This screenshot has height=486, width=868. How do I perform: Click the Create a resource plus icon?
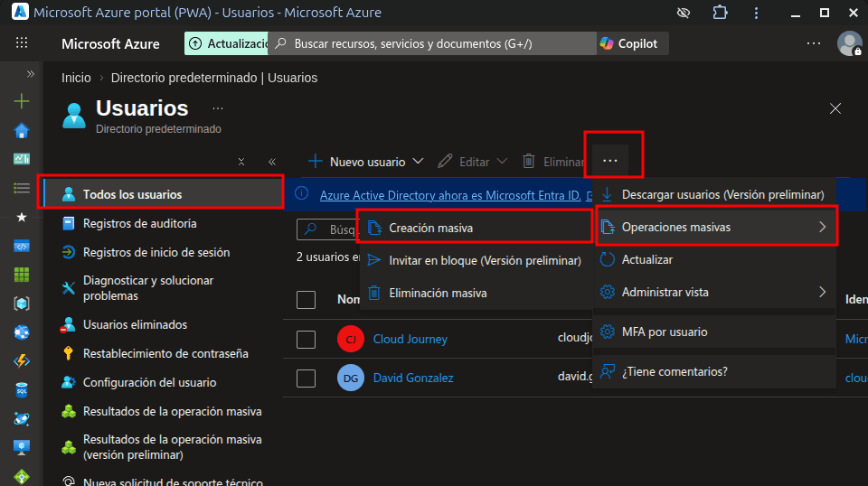click(x=22, y=101)
